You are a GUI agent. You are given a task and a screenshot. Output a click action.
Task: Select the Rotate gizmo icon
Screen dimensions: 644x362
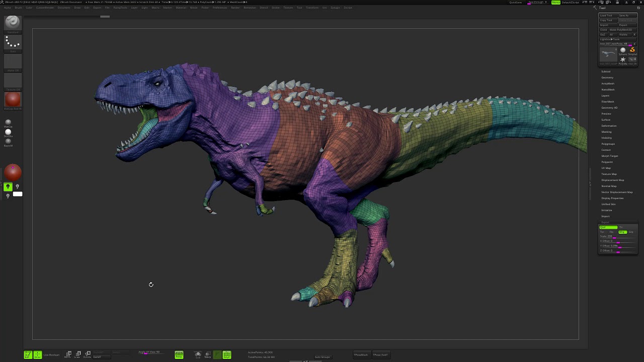click(x=87, y=355)
